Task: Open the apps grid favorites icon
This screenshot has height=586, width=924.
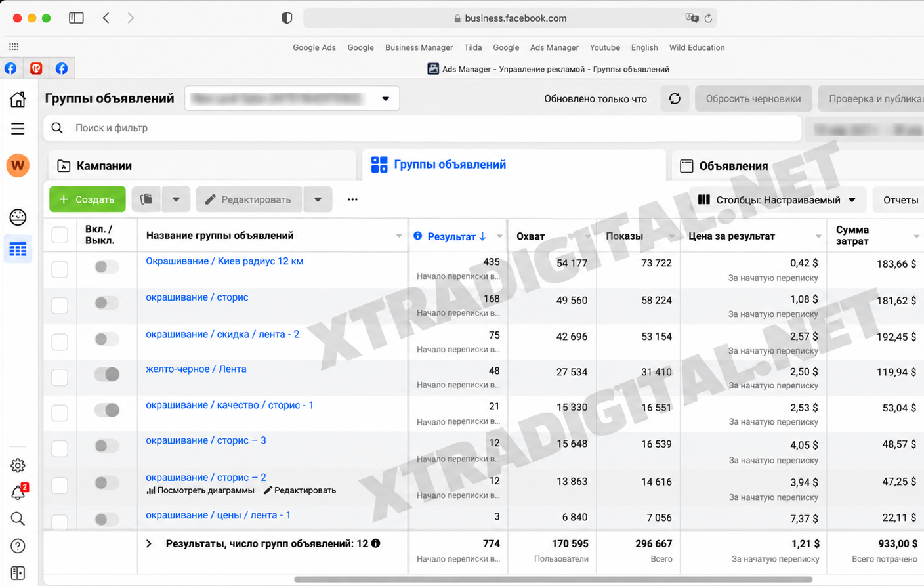Action: tap(14, 47)
